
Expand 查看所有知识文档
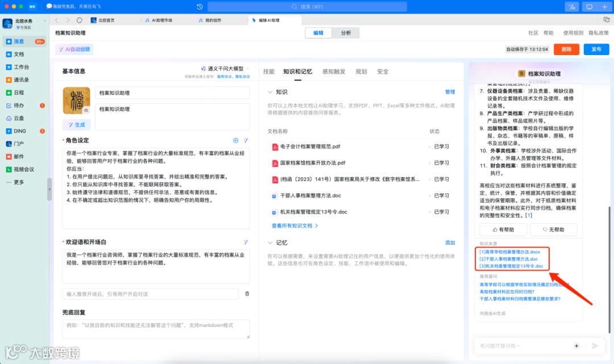(x=294, y=225)
